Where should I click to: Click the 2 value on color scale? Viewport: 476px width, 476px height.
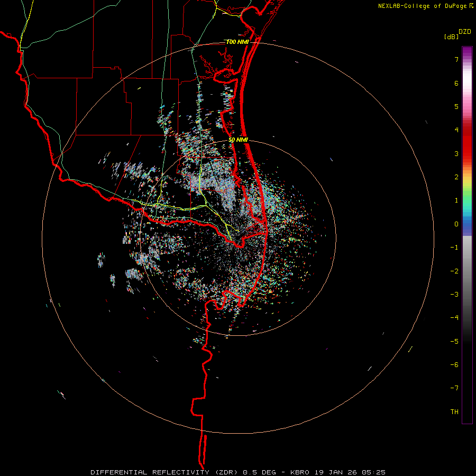(x=456, y=177)
